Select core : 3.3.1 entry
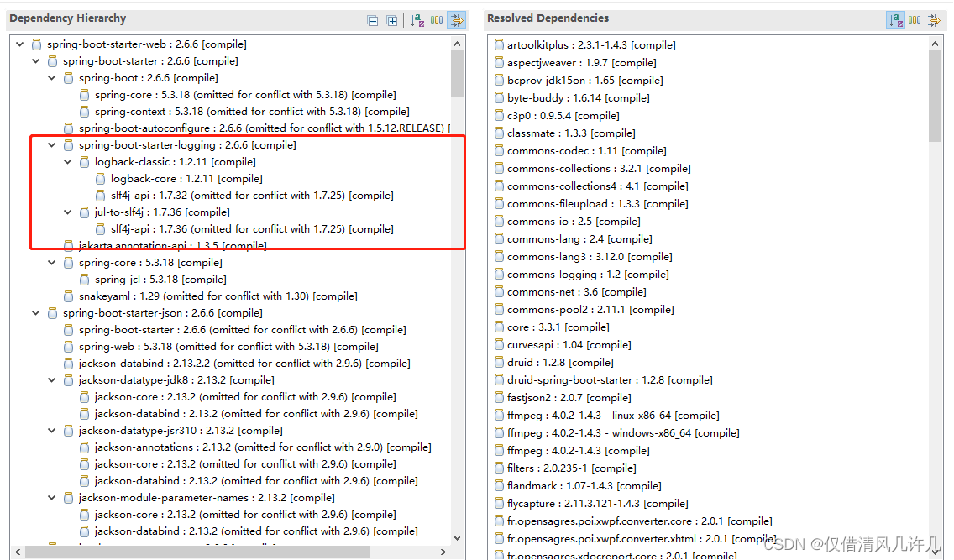954x560 pixels. click(x=558, y=327)
